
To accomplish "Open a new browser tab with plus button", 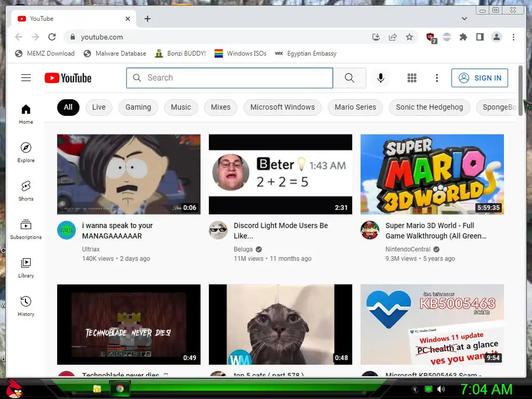I will click(x=147, y=19).
